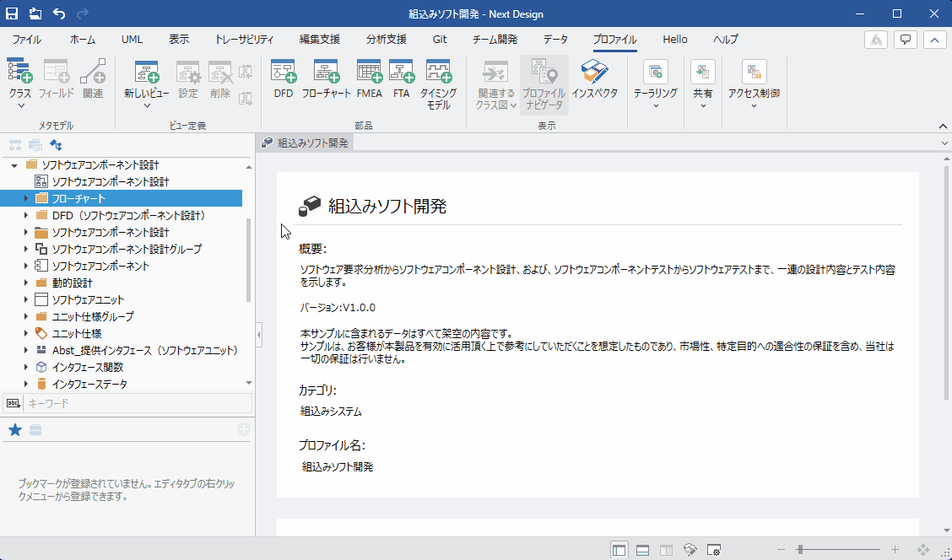952x560 pixels.
Task: Click the blue sync arrows icon in the navigator toolbar
Action: (56, 145)
